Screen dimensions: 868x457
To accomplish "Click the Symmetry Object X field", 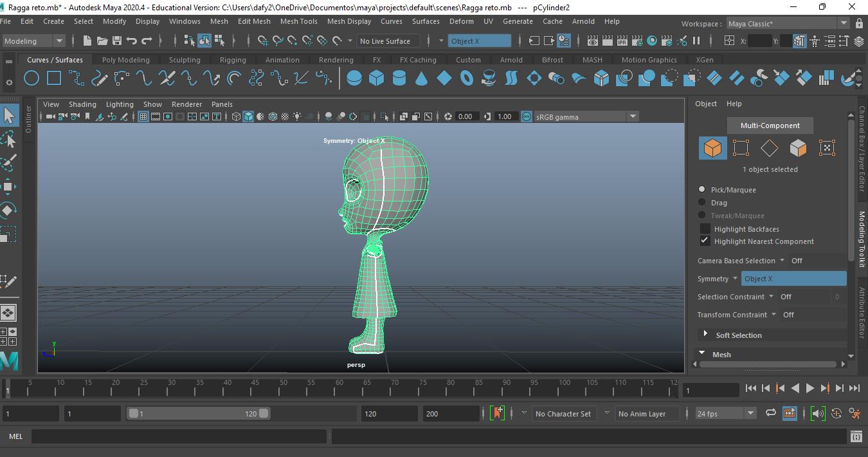I will click(793, 279).
